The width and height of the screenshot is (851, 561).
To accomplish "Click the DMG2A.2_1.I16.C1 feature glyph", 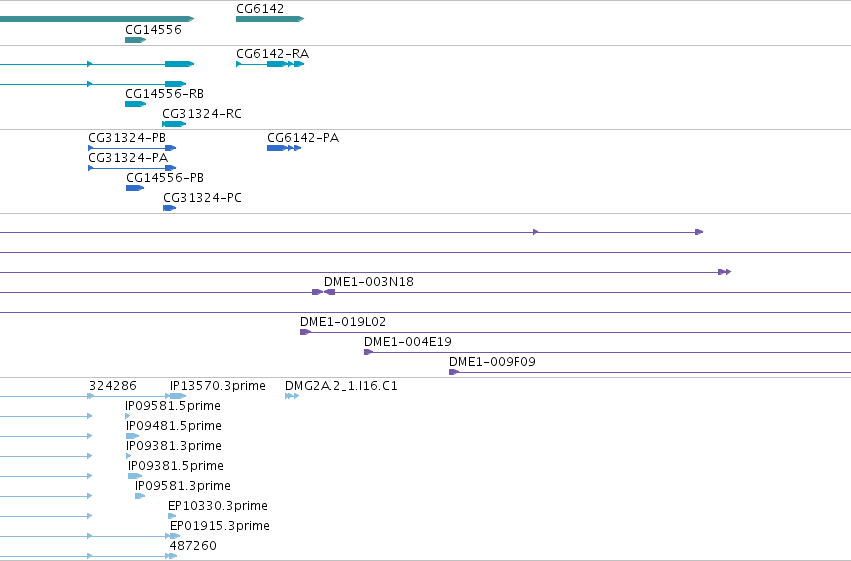I will point(292,396).
